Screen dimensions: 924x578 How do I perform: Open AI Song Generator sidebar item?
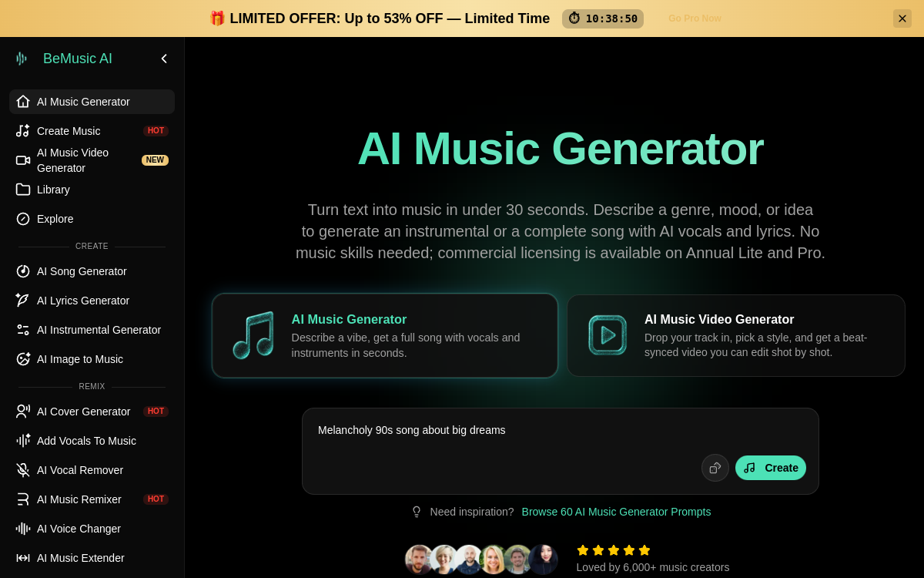[x=92, y=271]
